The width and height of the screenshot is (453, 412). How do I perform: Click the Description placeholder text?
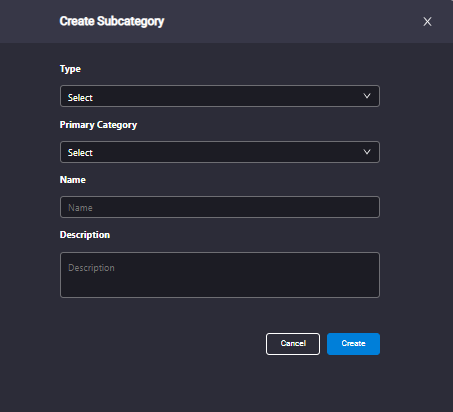coord(91,268)
